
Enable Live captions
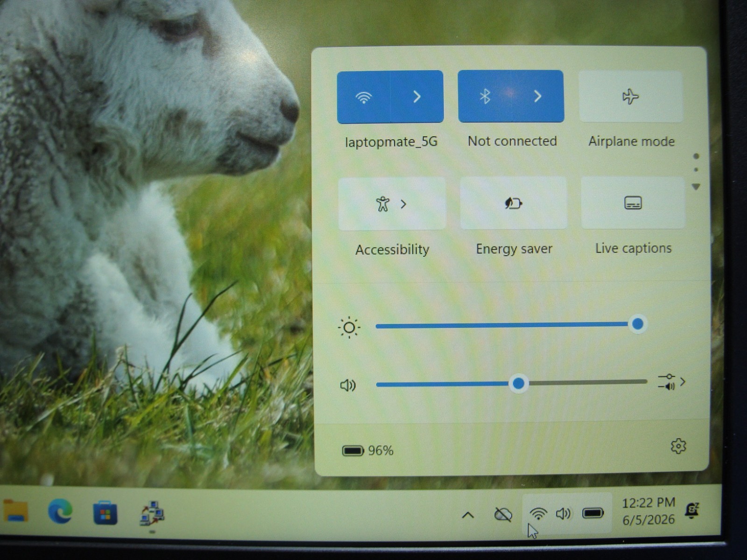click(x=633, y=203)
